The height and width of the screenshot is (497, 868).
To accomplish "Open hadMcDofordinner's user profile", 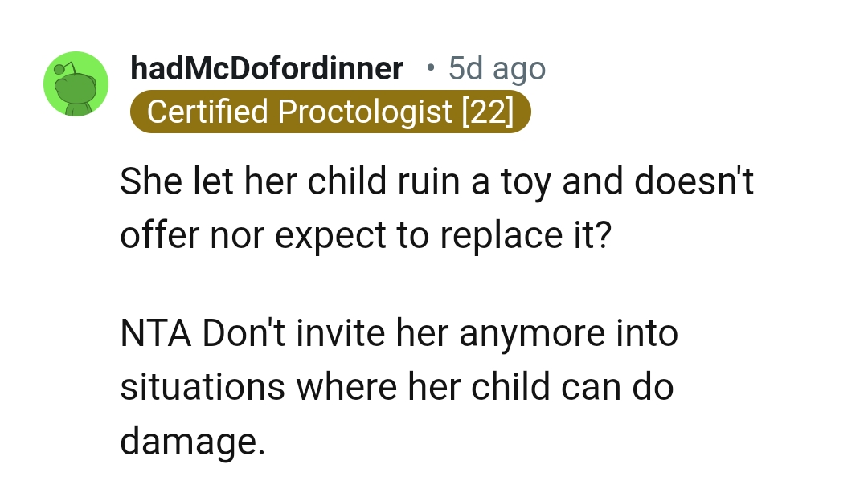I will click(266, 69).
